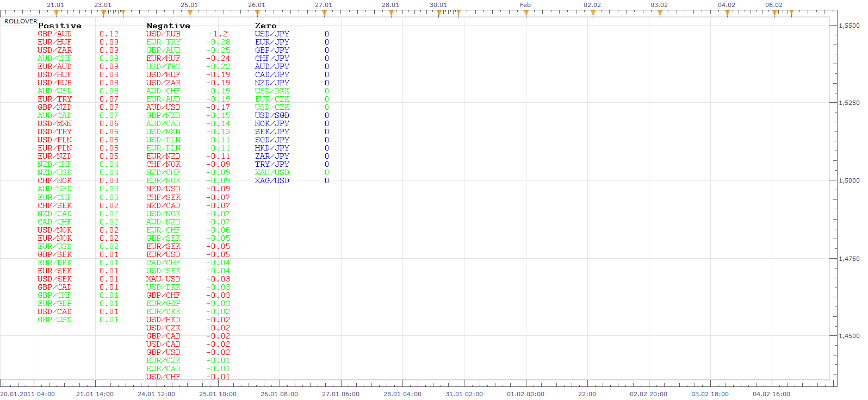Select USD/RUB in the Negative column
Screen dimensions: 868x400
pyautogui.click(x=163, y=34)
